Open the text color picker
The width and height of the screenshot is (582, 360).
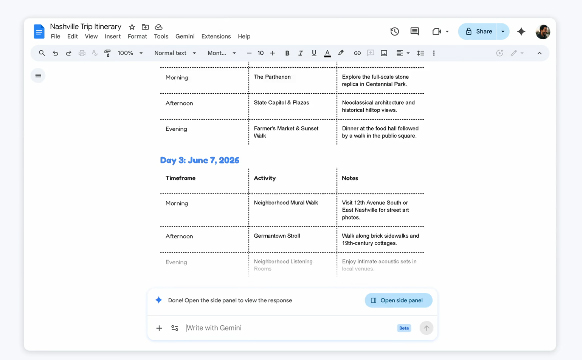[327, 53]
